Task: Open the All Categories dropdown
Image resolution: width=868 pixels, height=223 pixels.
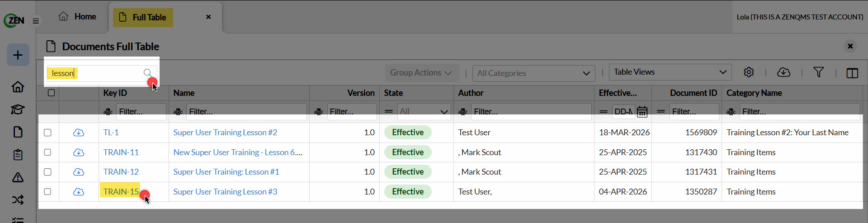Action: (x=533, y=73)
